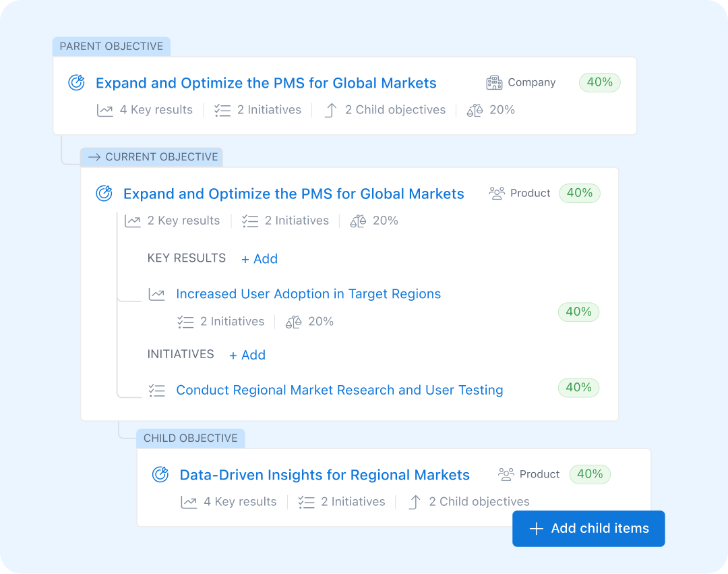Click the 40% badge on the current objective

(580, 193)
